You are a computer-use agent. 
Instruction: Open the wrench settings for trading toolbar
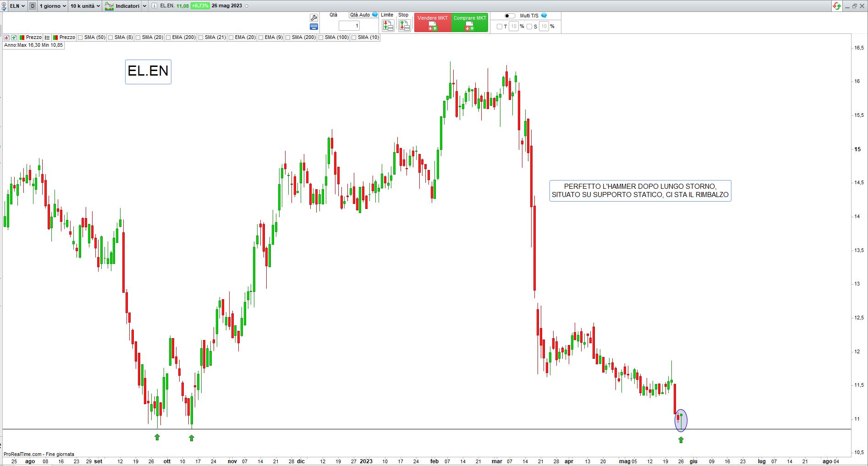pos(314,17)
